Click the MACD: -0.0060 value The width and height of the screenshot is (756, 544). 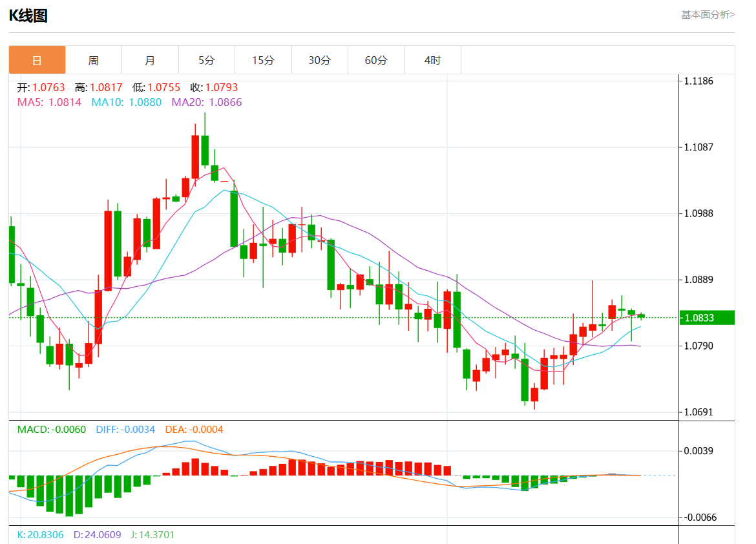point(52,429)
